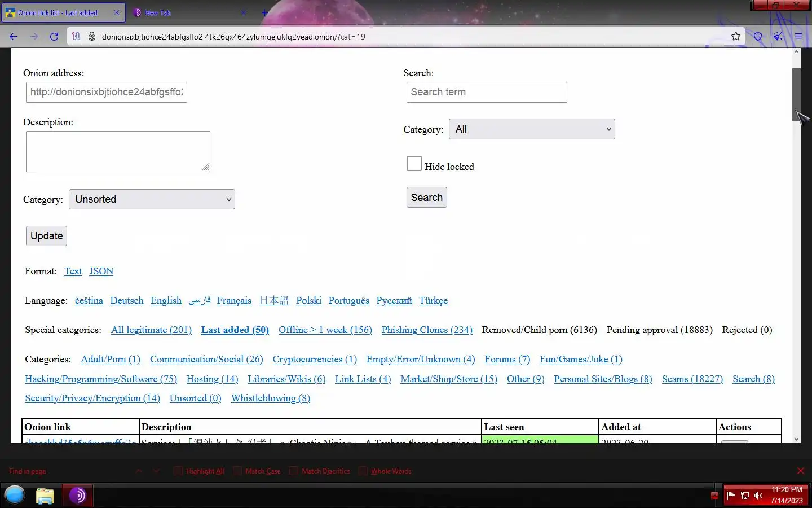The image size is (812, 508).
Task: Open Last added (50) category
Action: point(235,330)
